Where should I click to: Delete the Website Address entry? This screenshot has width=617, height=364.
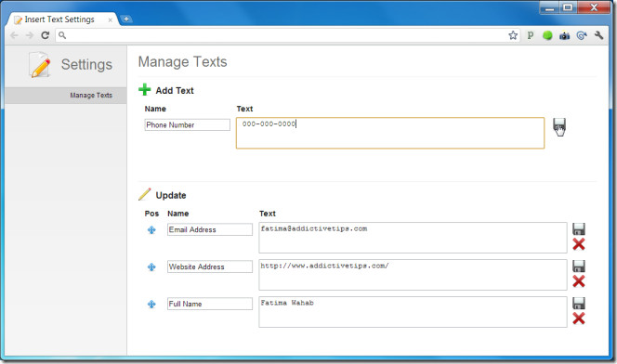[578, 281]
